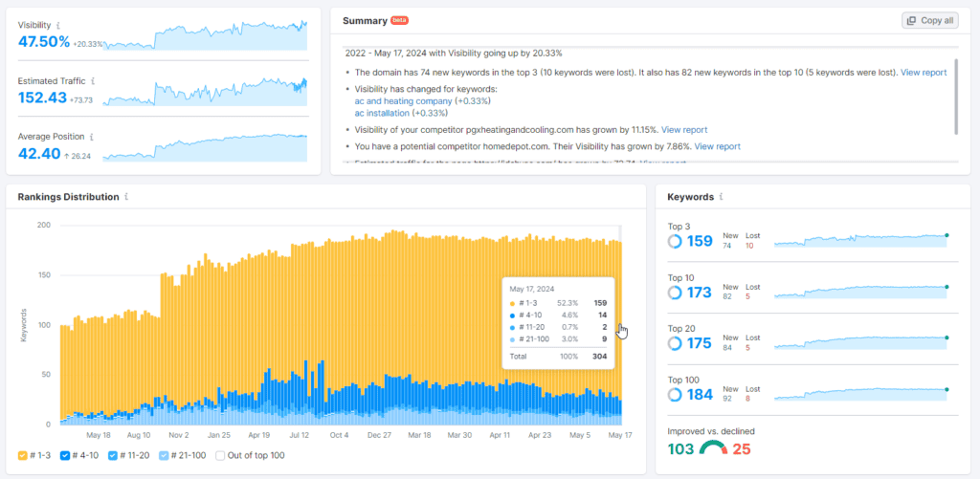Image resolution: width=980 pixels, height=479 pixels.
Task: Click the Top 3 count 159
Action: click(700, 241)
